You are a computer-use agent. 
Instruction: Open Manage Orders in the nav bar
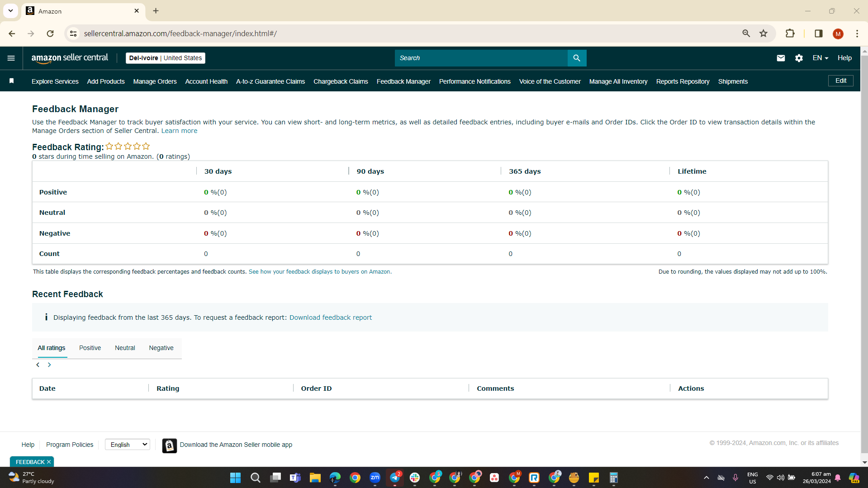pyautogui.click(x=155, y=81)
